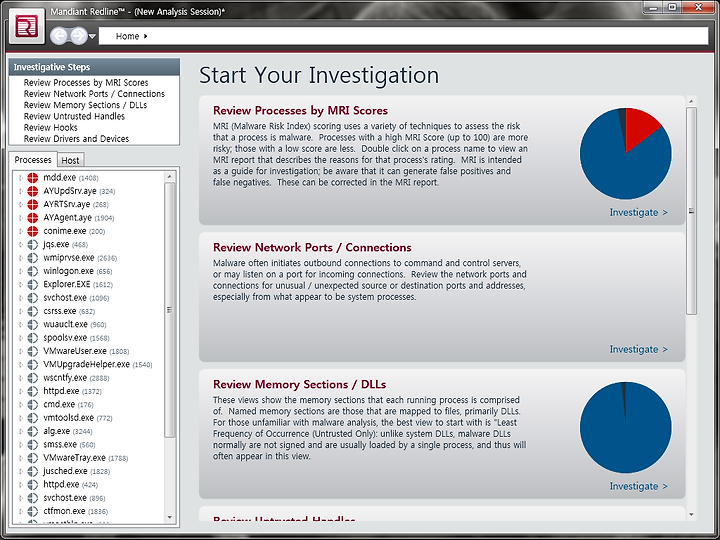This screenshot has height=540, width=720.
Task: Expand the conime.exe process node
Action: pos(21,231)
